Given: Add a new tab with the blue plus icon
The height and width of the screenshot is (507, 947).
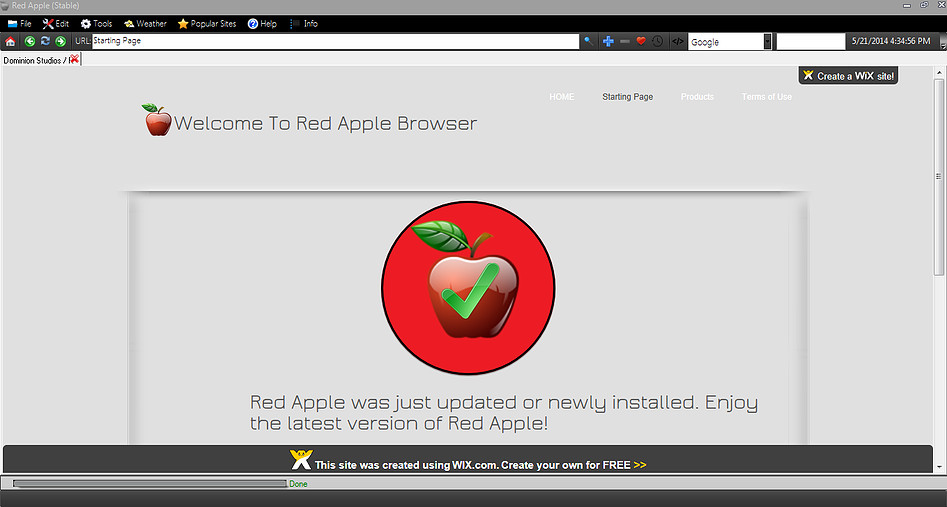Looking at the screenshot, I should tap(608, 41).
